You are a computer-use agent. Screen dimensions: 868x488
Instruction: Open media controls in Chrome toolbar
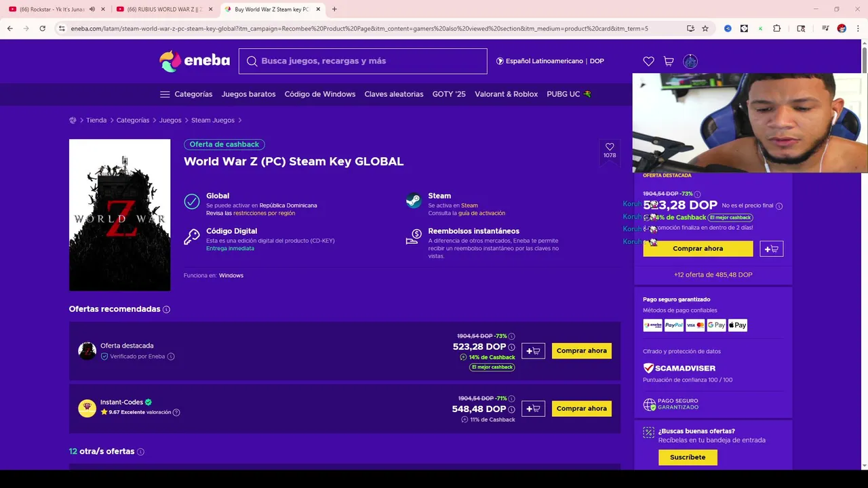click(x=825, y=28)
